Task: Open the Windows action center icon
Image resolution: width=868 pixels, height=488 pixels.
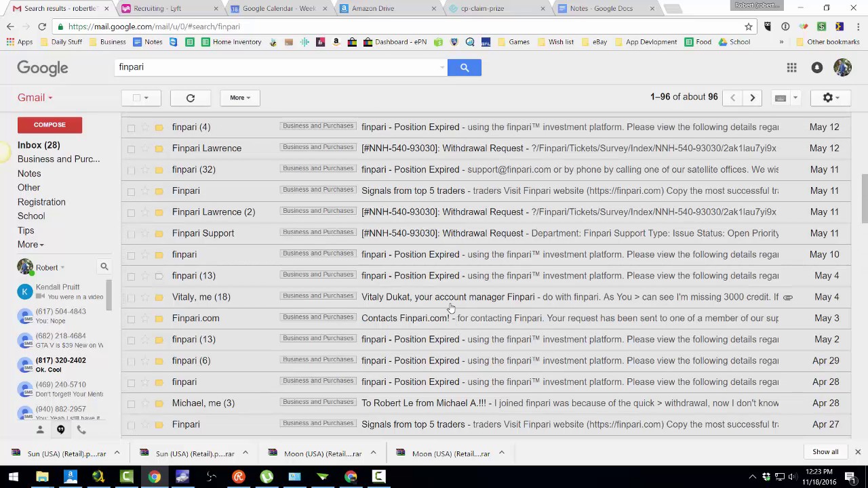Action: (x=850, y=476)
